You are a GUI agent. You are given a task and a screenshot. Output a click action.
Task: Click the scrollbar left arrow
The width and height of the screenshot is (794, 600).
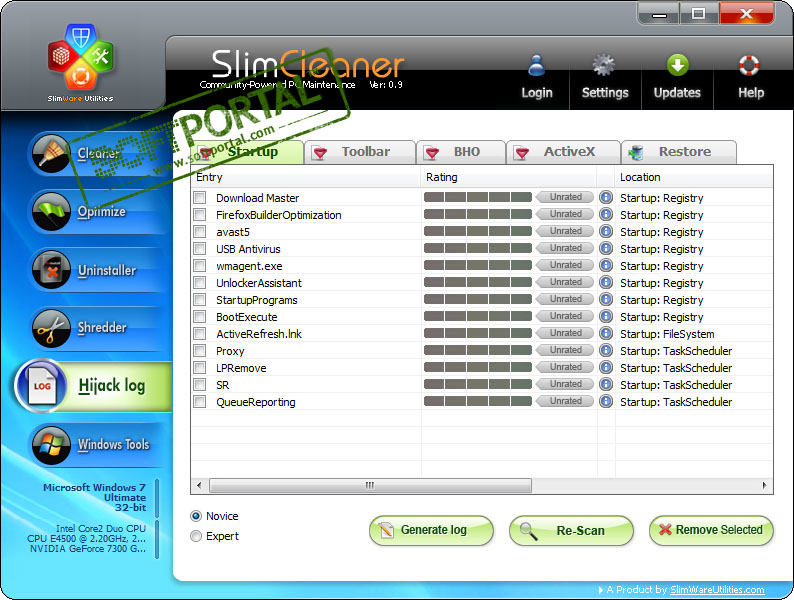pyautogui.click(x=199, y=485)
